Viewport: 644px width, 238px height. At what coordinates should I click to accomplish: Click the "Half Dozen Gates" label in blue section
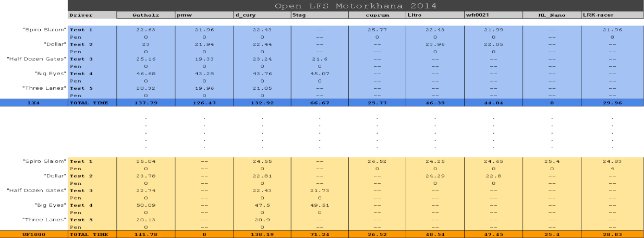pyautogui.click(x=37, y=59)
